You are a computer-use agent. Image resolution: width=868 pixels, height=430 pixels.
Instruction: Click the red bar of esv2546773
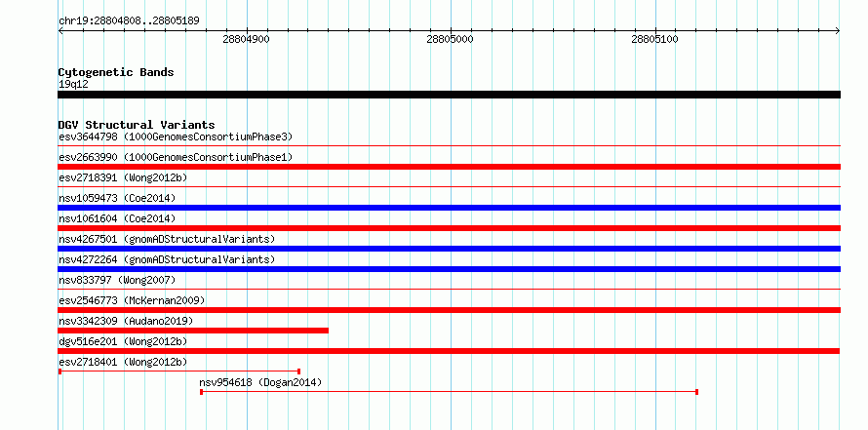[x=449, y=310]
